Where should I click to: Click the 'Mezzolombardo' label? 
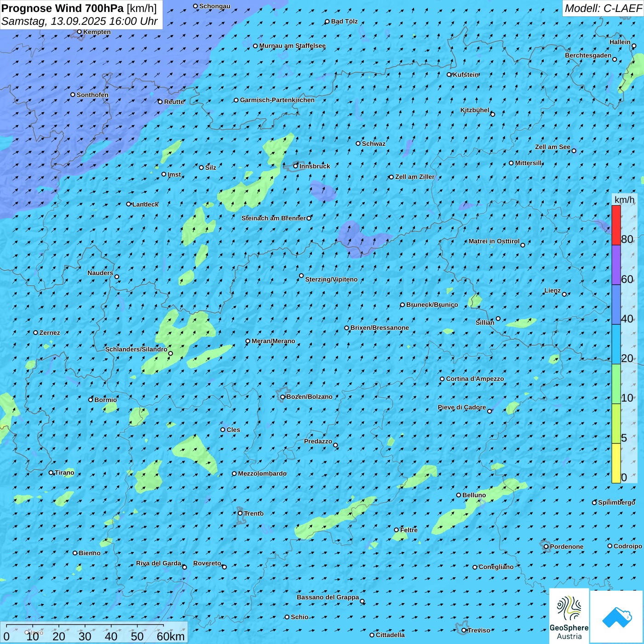click(x=262, y=473)
